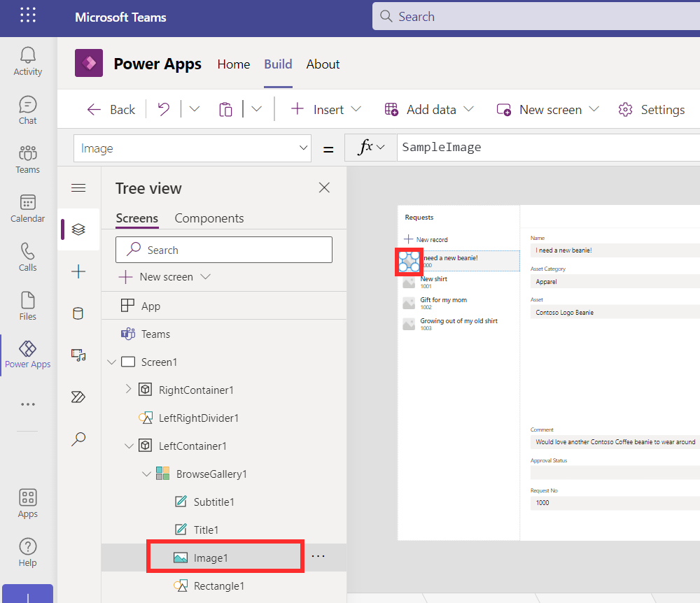Open more apps ellipsis in sidebar

click(x=28, y=404)
